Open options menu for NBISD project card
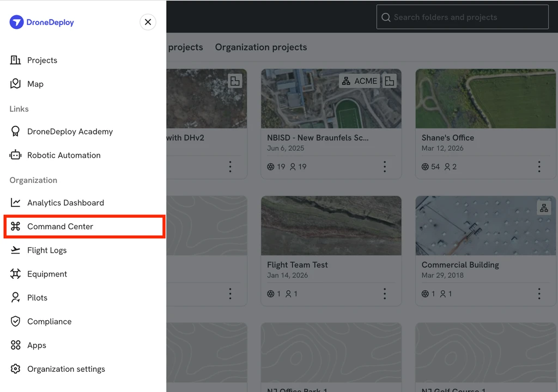Viewport: 558px width, 392px height. 385,167
